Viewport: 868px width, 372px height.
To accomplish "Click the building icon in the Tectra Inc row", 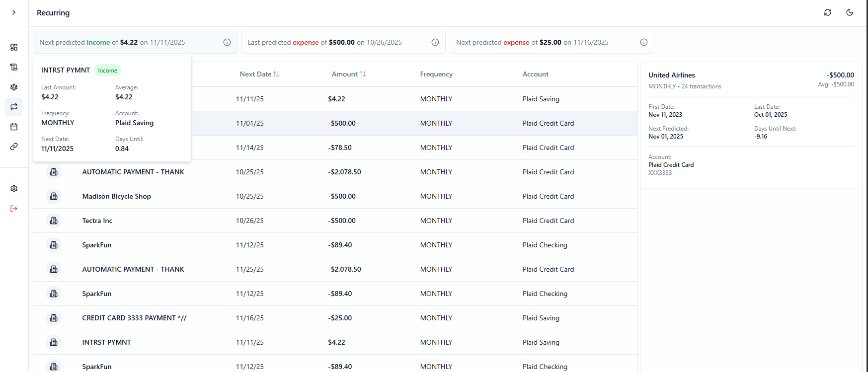I will (54, 221).
